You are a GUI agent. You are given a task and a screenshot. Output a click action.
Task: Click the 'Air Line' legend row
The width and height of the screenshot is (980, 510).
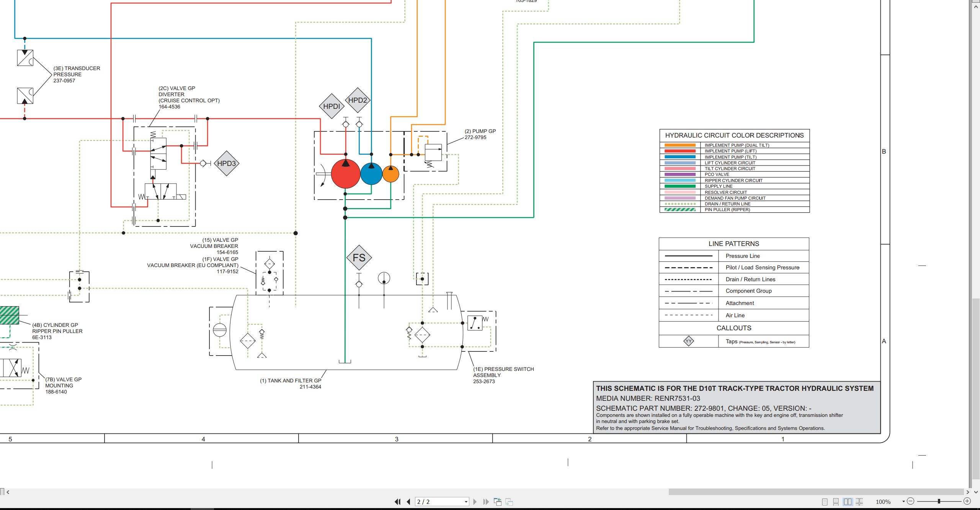point(734,315)
